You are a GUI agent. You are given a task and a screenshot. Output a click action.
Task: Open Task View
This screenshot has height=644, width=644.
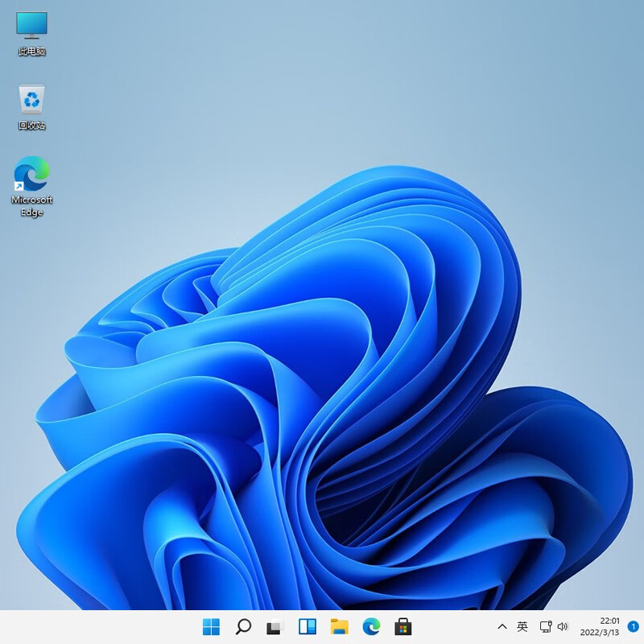(275, 626)
